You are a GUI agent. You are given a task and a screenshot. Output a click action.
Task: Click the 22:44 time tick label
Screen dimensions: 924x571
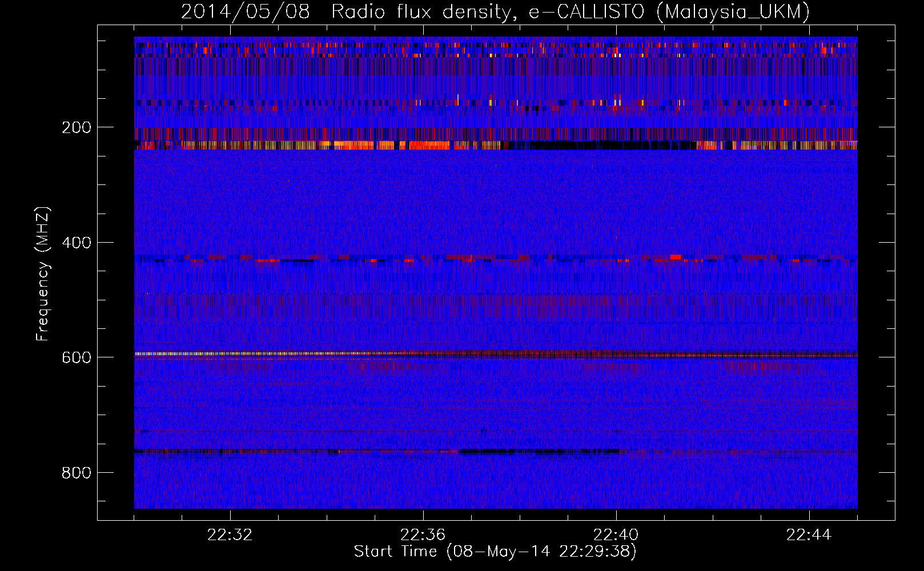[809, 535]
